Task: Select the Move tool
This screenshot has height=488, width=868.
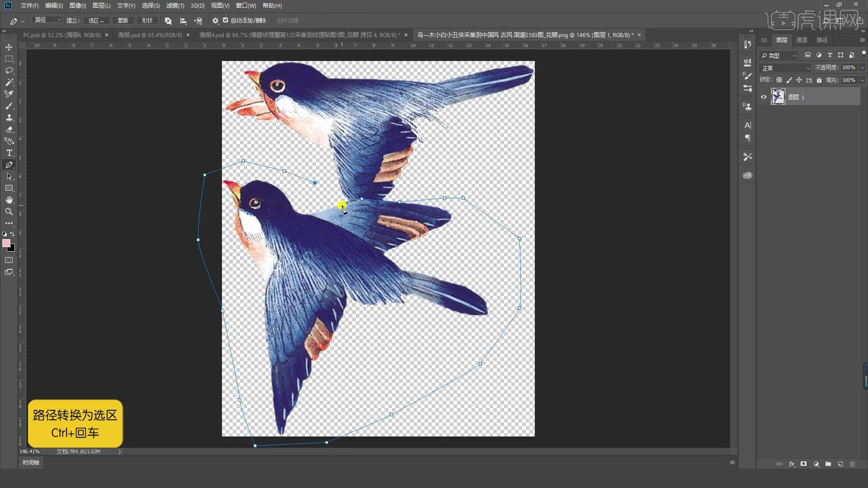Action: tap(9, 47)
